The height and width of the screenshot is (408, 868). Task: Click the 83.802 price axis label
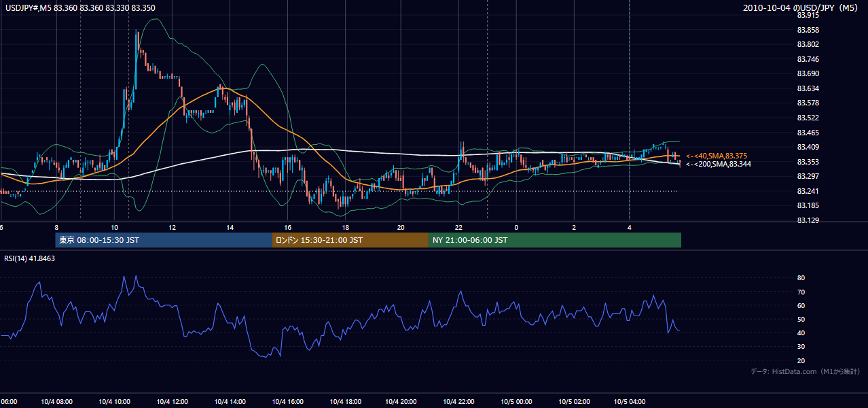[808, 44]
